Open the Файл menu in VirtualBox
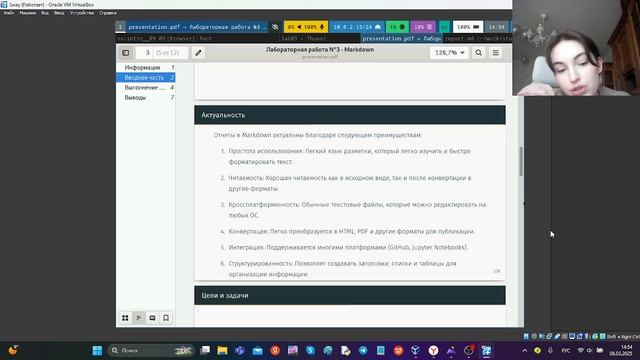 (9, 13)
